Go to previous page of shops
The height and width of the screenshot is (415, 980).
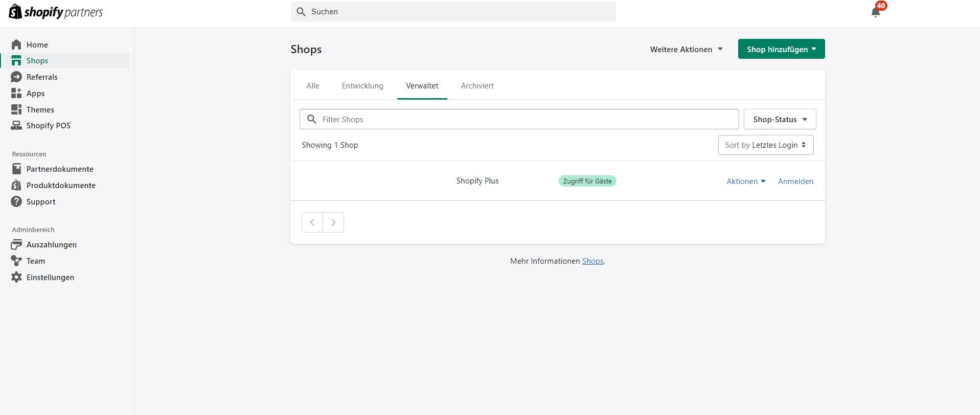[x=312, y=222]
